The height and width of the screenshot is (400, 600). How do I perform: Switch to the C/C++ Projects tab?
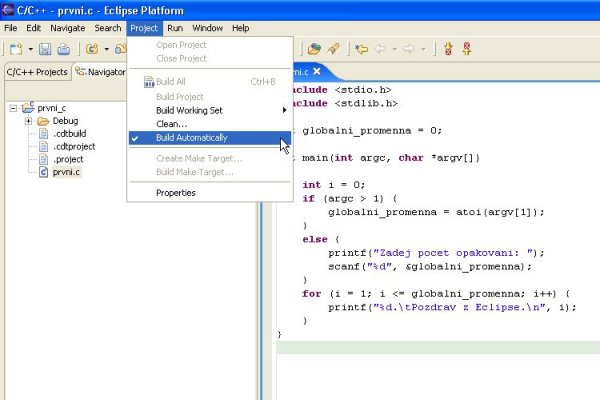coord(37,72)
